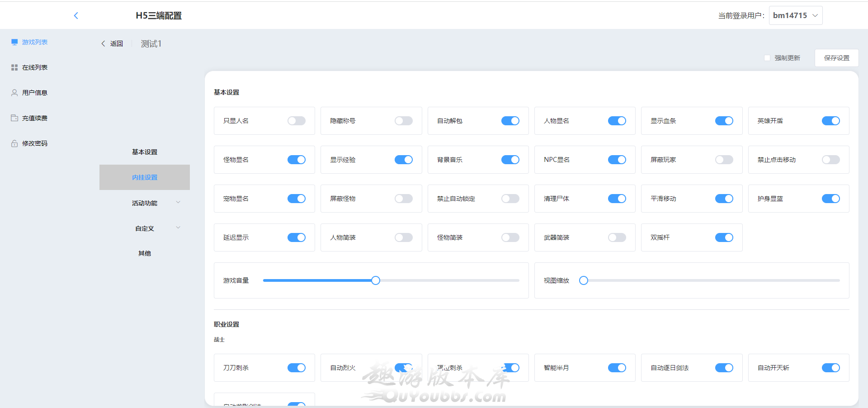Click the 保存设置 button
This screenshot has width=868, height=408.
coord(836,58)
